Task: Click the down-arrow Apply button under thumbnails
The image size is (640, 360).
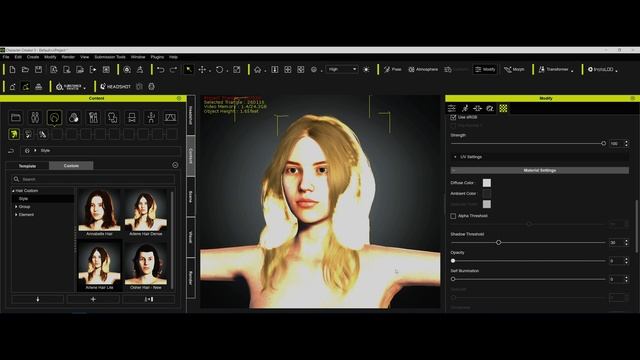Action: (38, 299)
